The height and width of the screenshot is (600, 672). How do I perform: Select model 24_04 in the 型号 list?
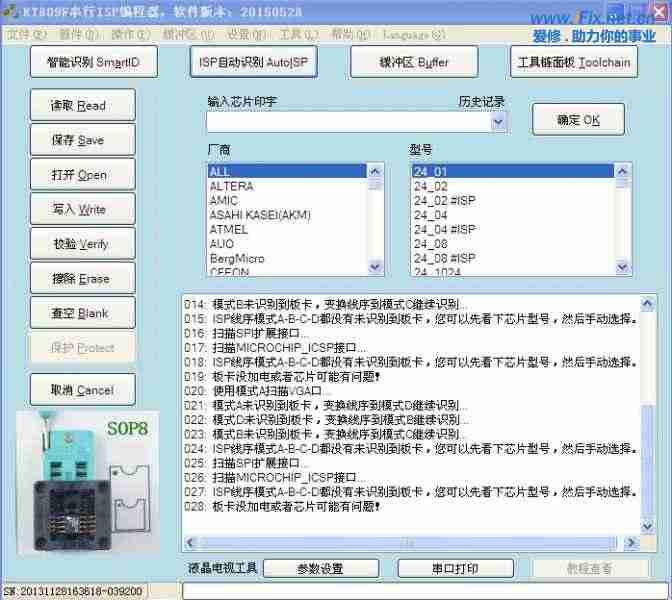(x=513, y=215)
